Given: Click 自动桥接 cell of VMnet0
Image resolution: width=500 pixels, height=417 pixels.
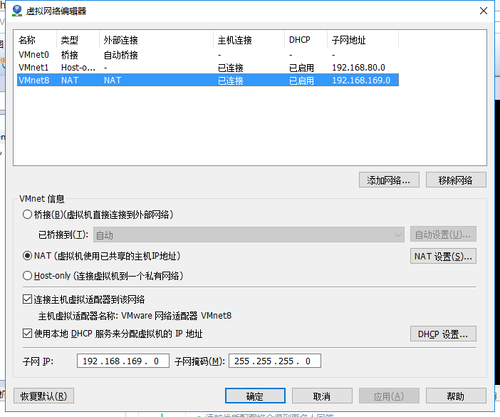Looking at the screenshot, I should (121, 55).
